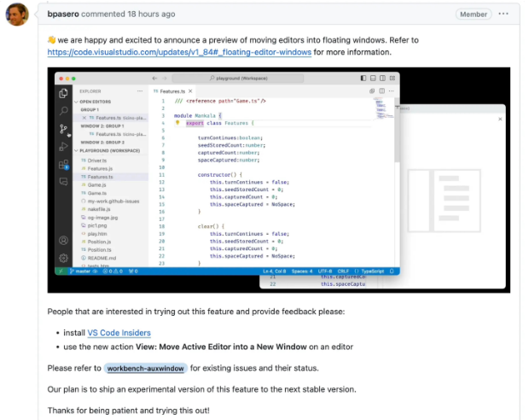This screenshot has height=420, width=529.
Task: Open the Extensions view icon with badge
Action: [63, 165]
